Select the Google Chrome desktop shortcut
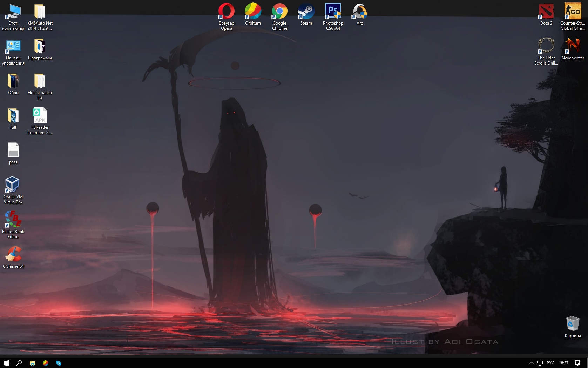Image resolution: width=588 pixels, height=368 pixels. pyautogui.click(x=279, y=17)
